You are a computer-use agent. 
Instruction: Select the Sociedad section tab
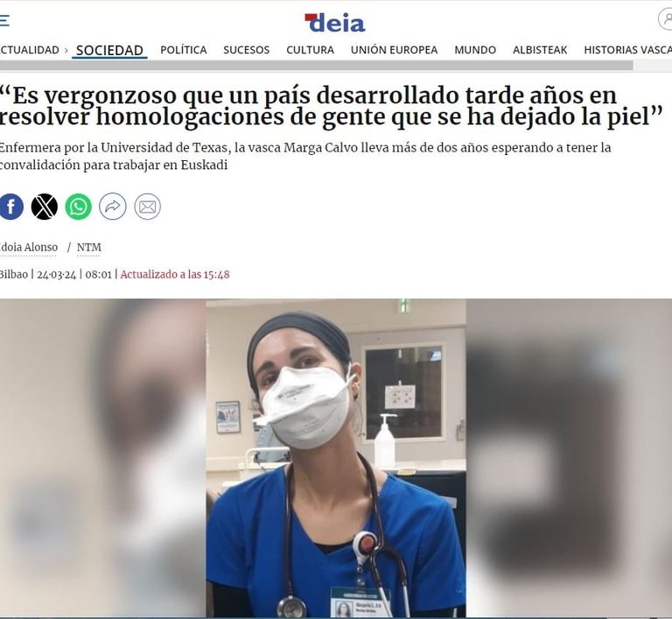[x=109, y=50]
